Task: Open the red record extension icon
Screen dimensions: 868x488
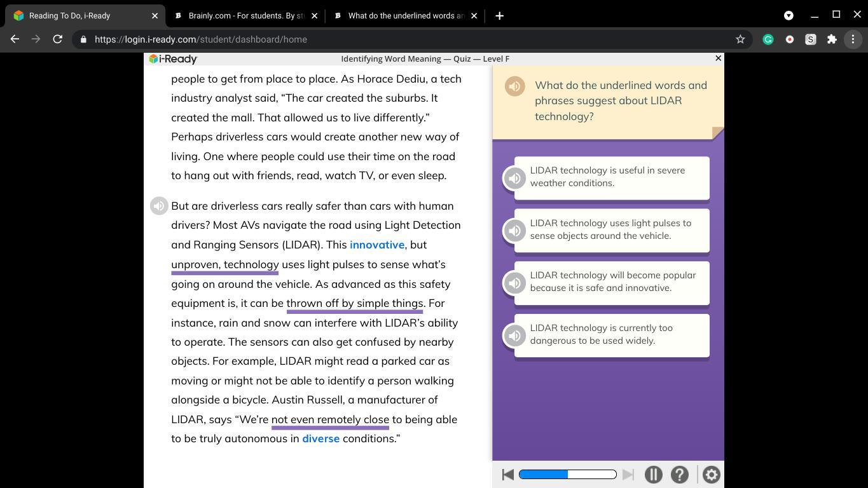Action: (789, 39)
